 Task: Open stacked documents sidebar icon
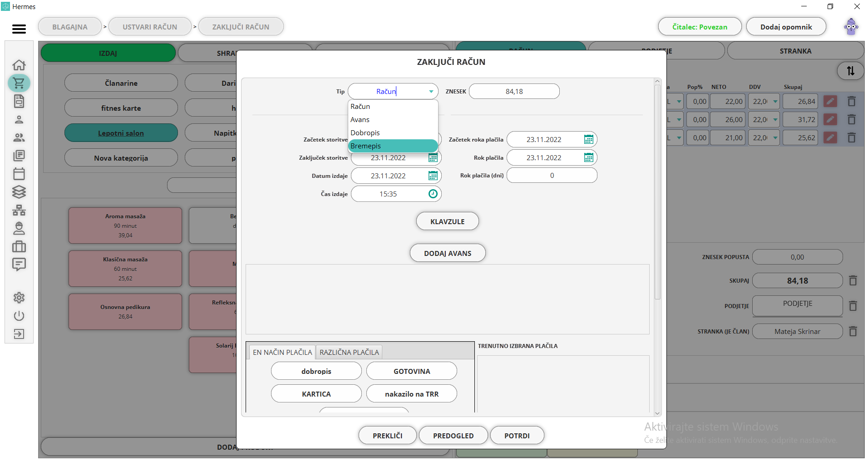[19, 156]
